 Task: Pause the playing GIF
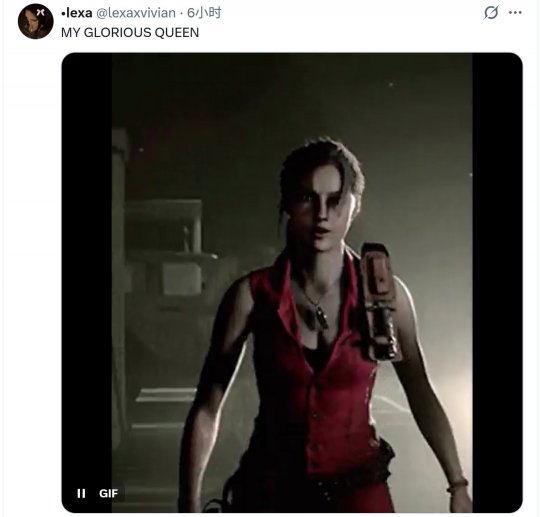pos(81,493)
